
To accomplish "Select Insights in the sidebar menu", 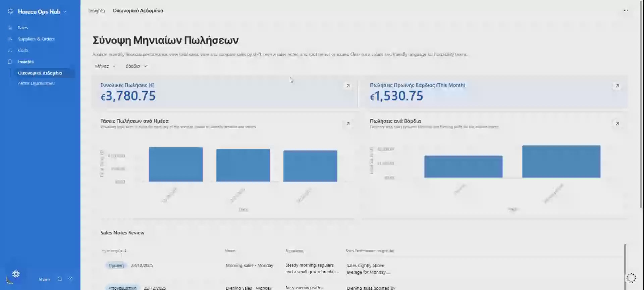I will 26,62.
